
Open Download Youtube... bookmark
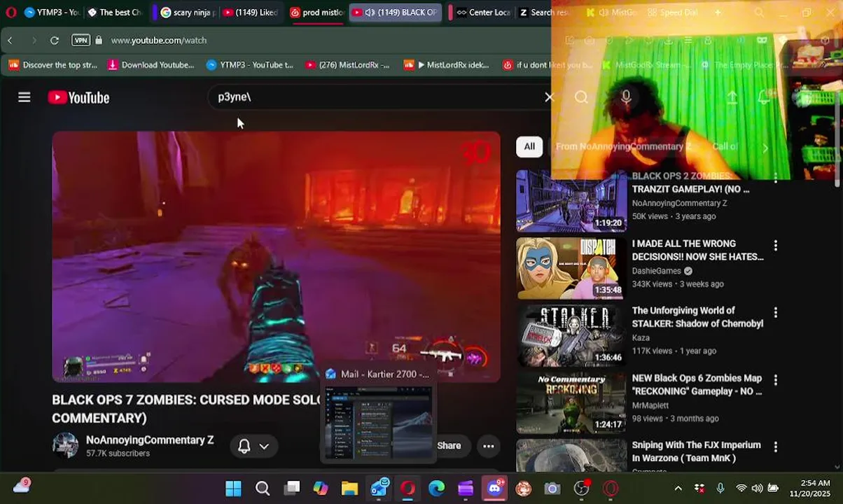151,65
